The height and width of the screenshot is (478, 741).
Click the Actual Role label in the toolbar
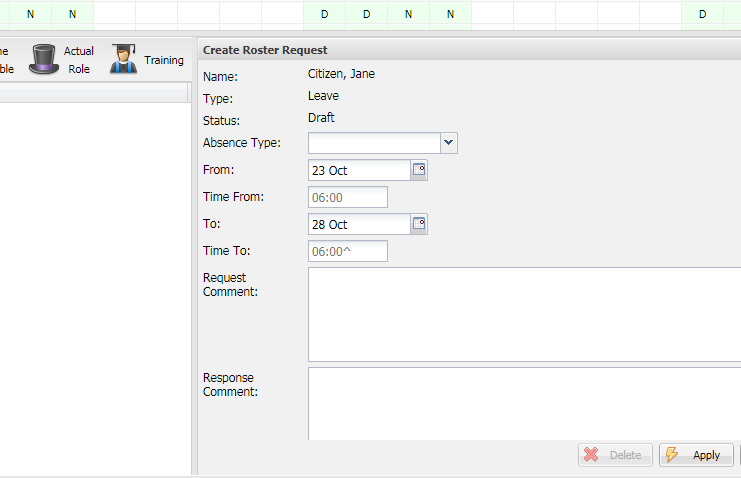pos(79,60)
